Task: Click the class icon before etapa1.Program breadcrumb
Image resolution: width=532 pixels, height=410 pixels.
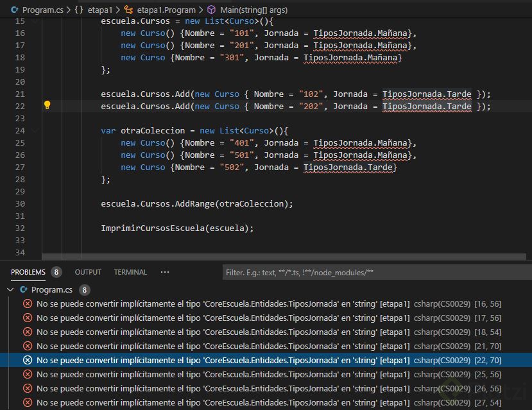Action: [x=128, y=10]
